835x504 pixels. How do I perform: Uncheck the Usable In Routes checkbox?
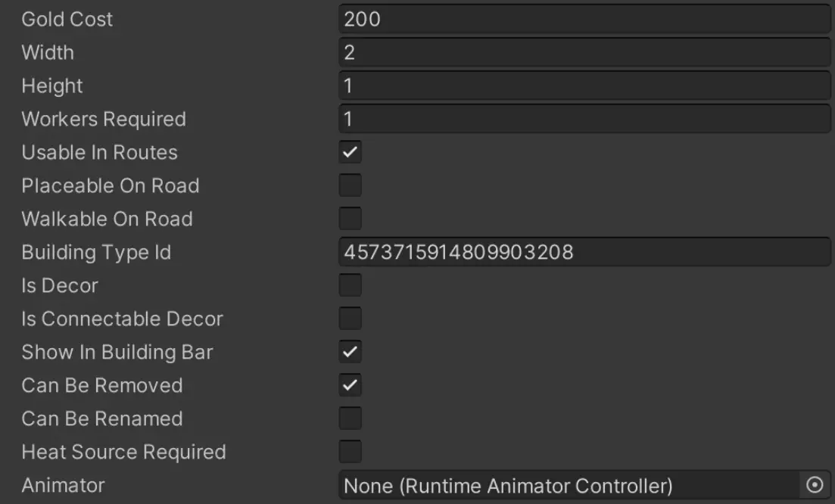click(350, 152)
